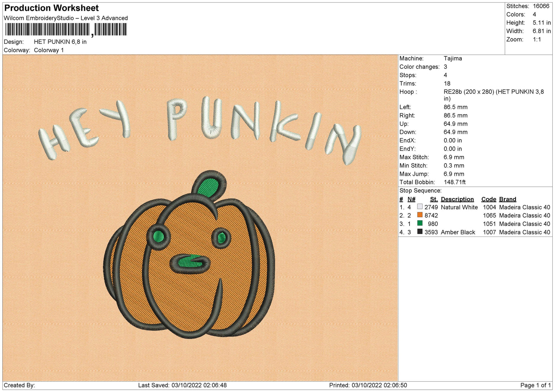
Task: Click 'Wilcom EmbroideryStudio – Level 3 Advanced' text
Action: coord(66,18)
